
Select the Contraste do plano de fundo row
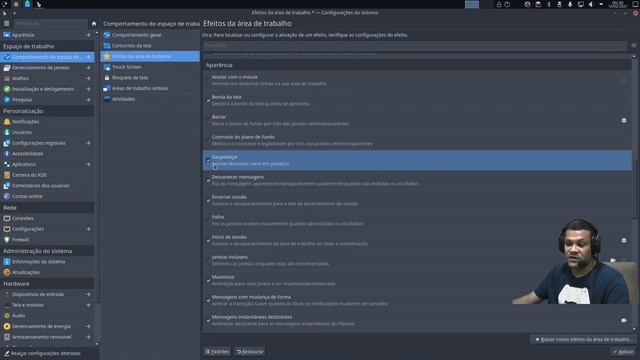coord(417,140)
